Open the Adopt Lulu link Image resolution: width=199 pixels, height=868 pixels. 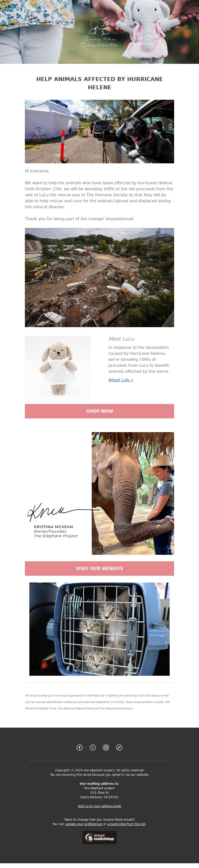[x=121, y=380]
